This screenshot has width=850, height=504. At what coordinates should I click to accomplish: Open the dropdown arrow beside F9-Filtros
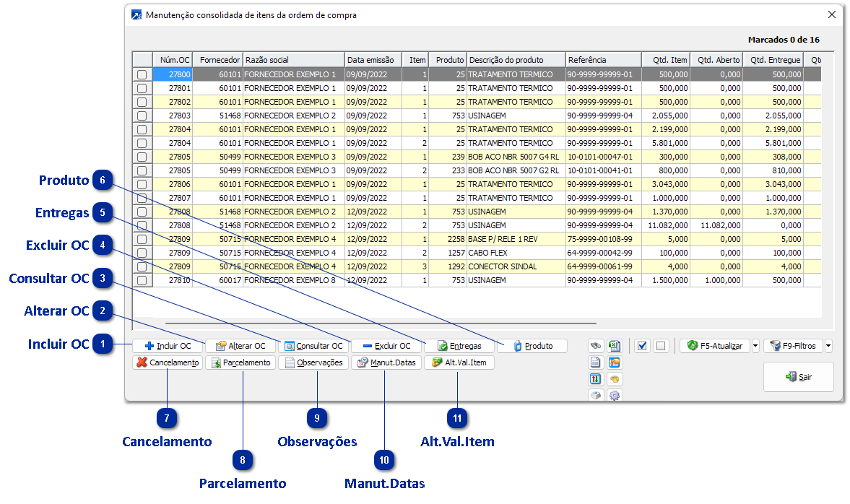(x=828, y=346)
